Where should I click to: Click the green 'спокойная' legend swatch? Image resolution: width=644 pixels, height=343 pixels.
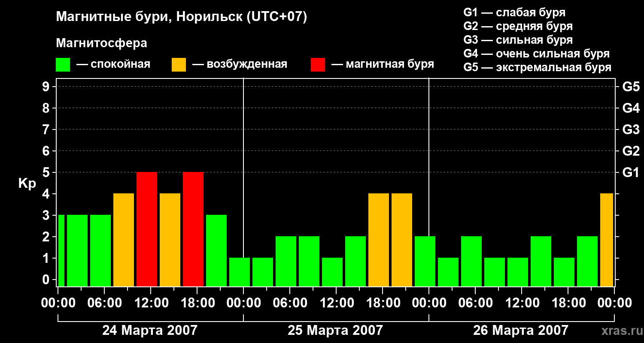click(x=63, y=65)
